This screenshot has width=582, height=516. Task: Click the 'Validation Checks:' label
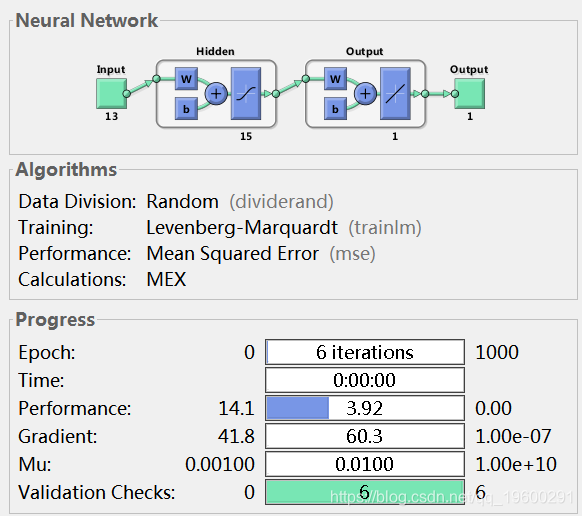coord(97,492)
